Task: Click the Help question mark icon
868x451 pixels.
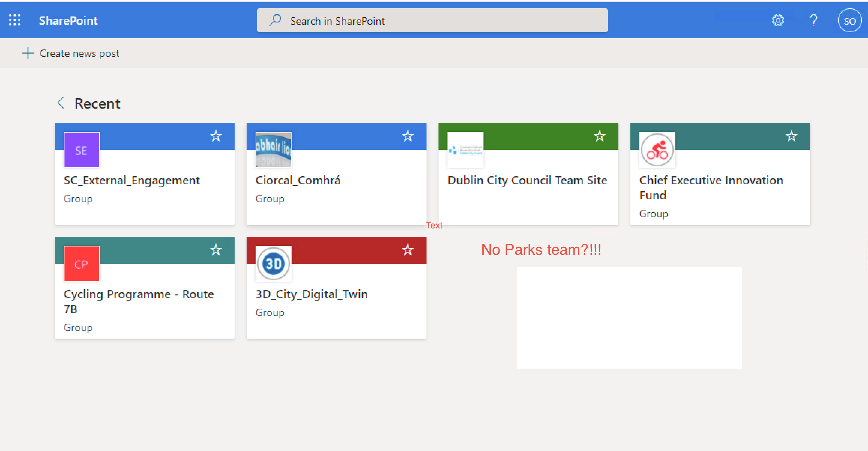Action: coord(813,20)
